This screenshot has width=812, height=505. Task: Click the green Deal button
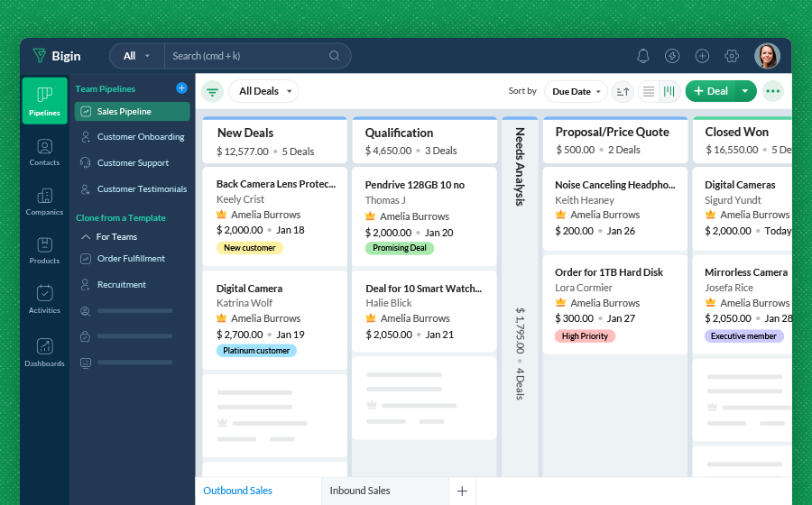[710, 91]
